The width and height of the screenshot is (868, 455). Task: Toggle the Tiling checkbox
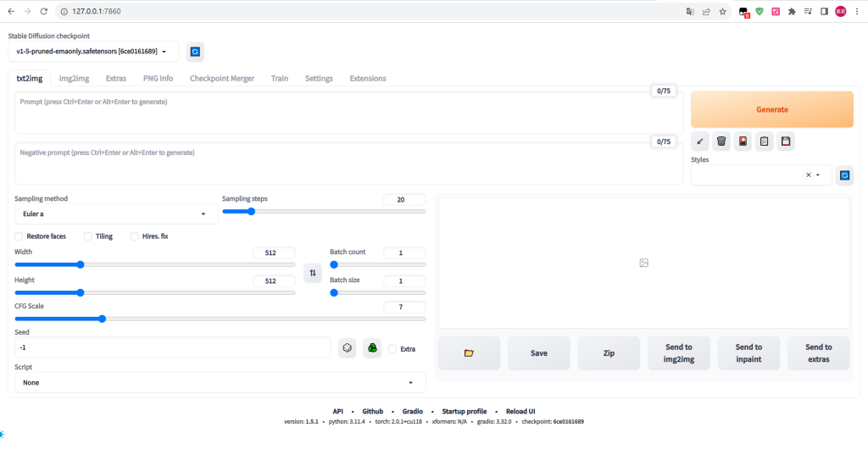pos(88,236)
